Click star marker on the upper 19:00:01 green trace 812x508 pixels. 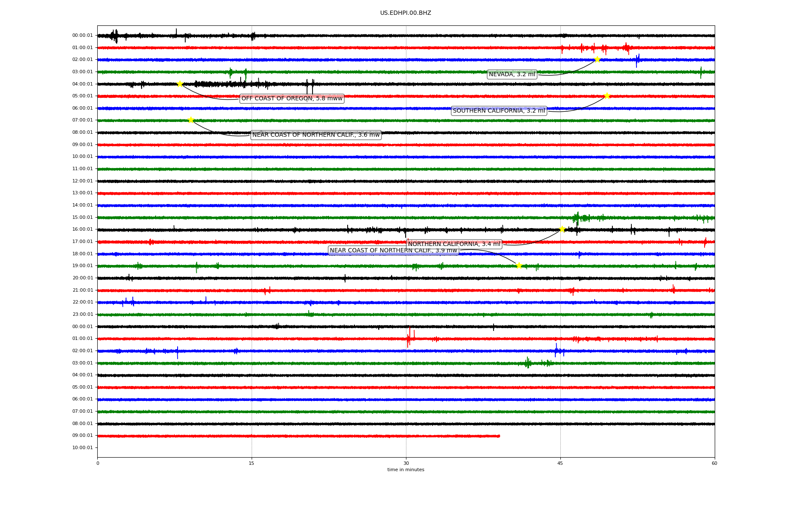pyautogui.click(x=519, y=265)
